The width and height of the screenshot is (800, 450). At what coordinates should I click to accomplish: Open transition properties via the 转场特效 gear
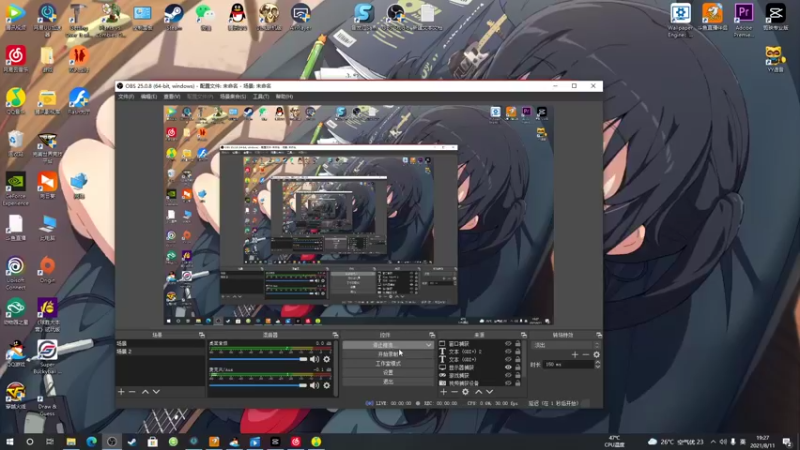[x=596, y=355]
